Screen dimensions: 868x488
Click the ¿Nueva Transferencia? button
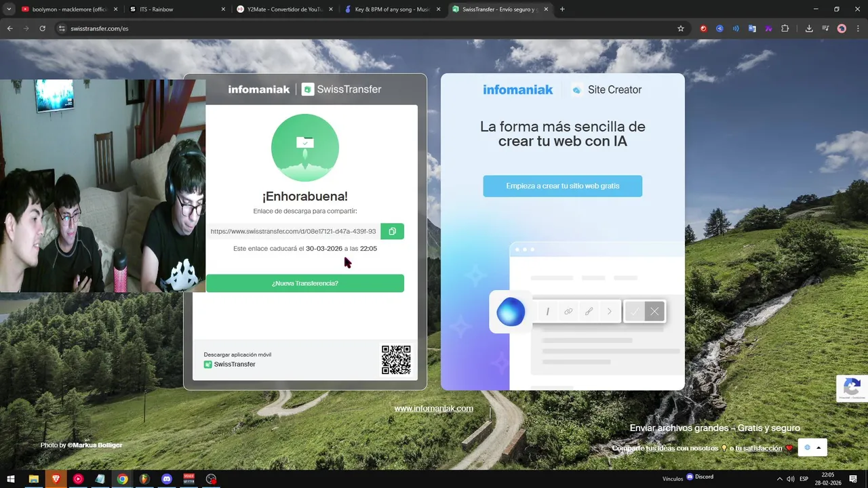pos(305,283)
